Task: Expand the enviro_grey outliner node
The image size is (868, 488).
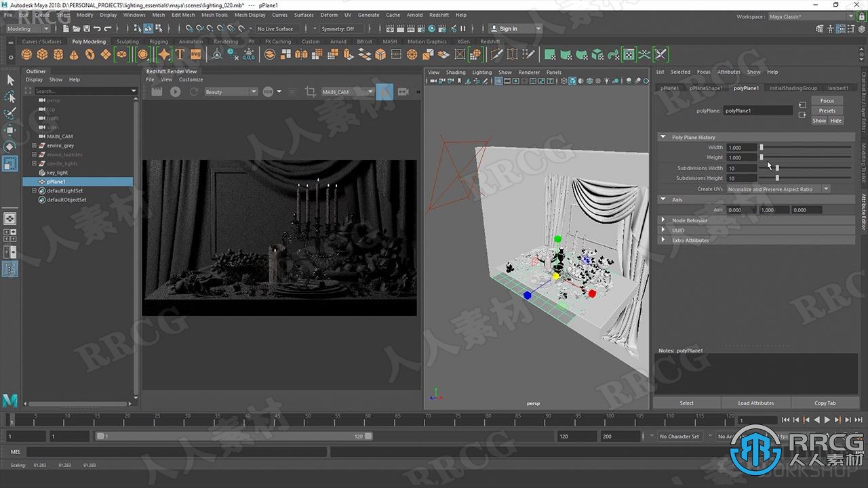Action: [x=35, y=145]
